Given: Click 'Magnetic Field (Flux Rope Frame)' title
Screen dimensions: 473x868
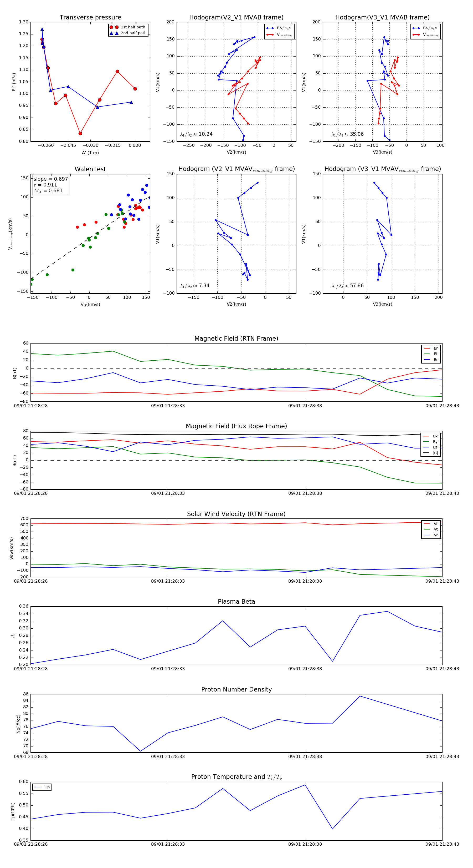Looking at the screenshot, I should pyautogui.click(x=236, y=426).
